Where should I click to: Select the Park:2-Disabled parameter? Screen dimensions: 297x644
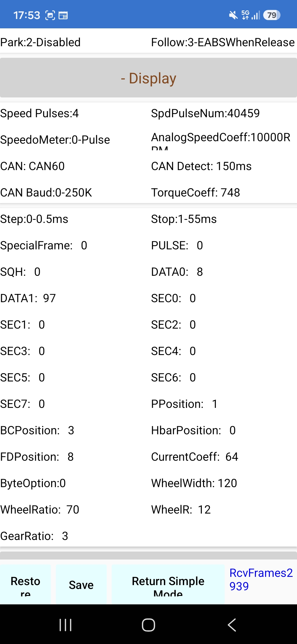pyautogui.click(x=40, y=42)
